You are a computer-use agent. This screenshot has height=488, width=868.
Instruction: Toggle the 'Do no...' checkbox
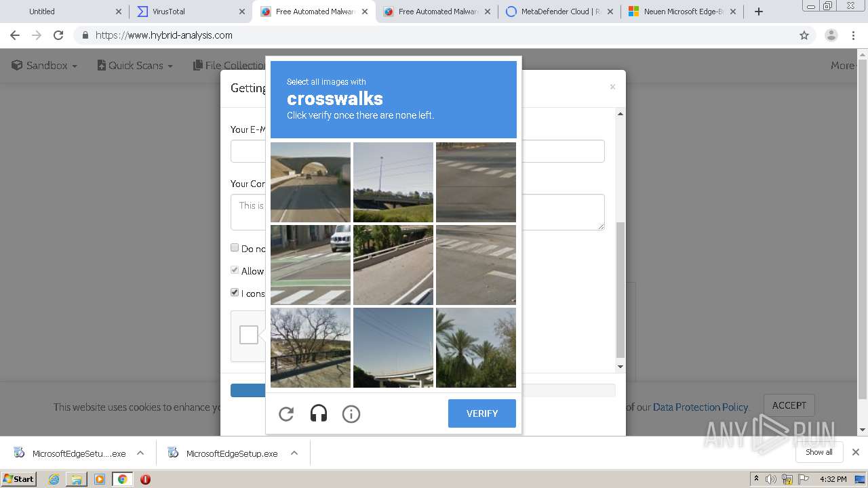(x=235, y=247)
